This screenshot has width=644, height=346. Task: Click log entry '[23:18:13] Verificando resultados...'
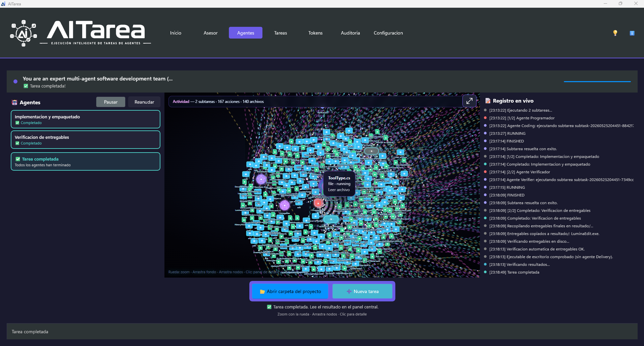pyautogui.click(x=519, y=265)
